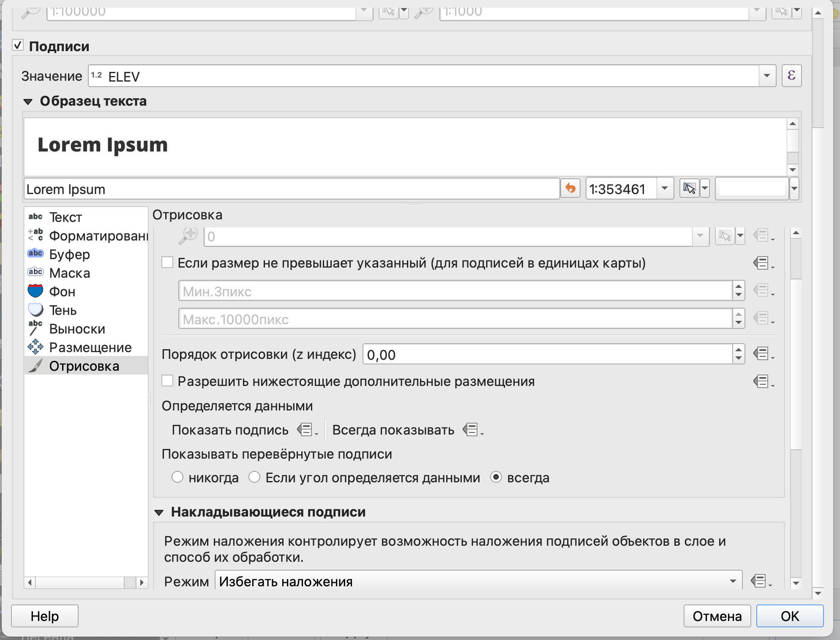Select the никогда radio button
This screenshot has height=640, width=840.
pos(177,477)
